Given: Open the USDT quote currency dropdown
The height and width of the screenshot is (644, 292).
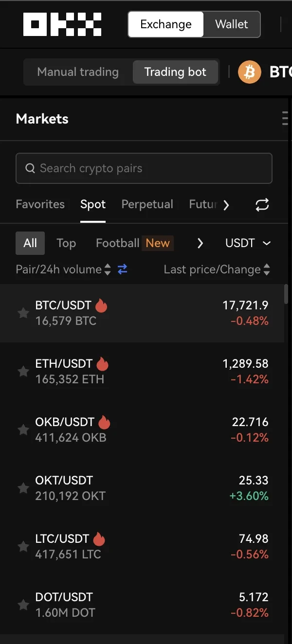Looking at the screenshot, I should (248, 243).
